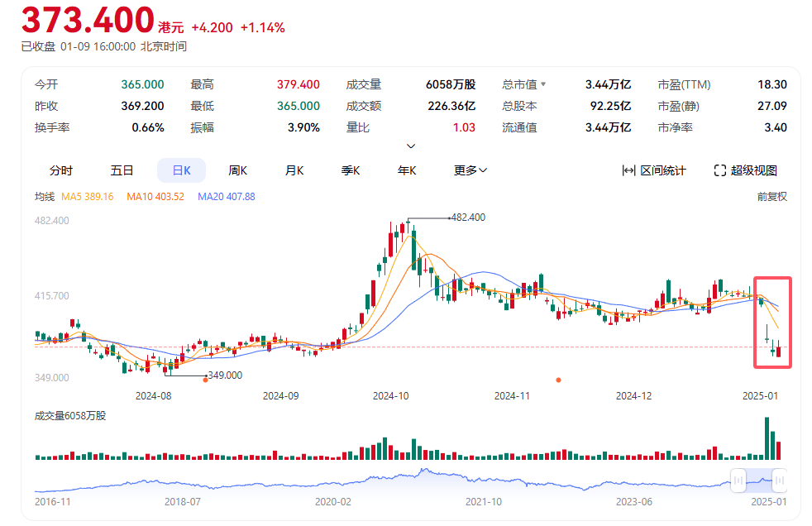Select the 周K weekly candlestick tab
Viewport: 812px width, 526px height.
238,170
